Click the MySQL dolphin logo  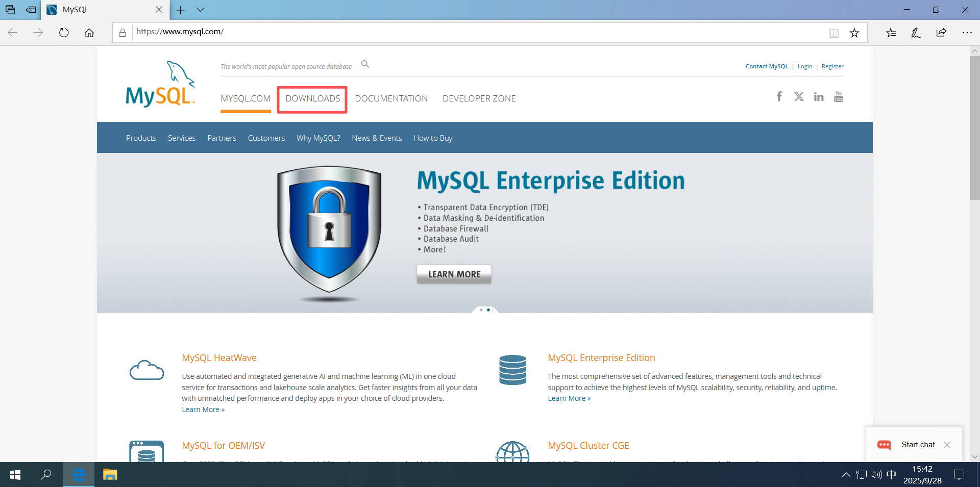pyautogui.click(x=160, y=84)
